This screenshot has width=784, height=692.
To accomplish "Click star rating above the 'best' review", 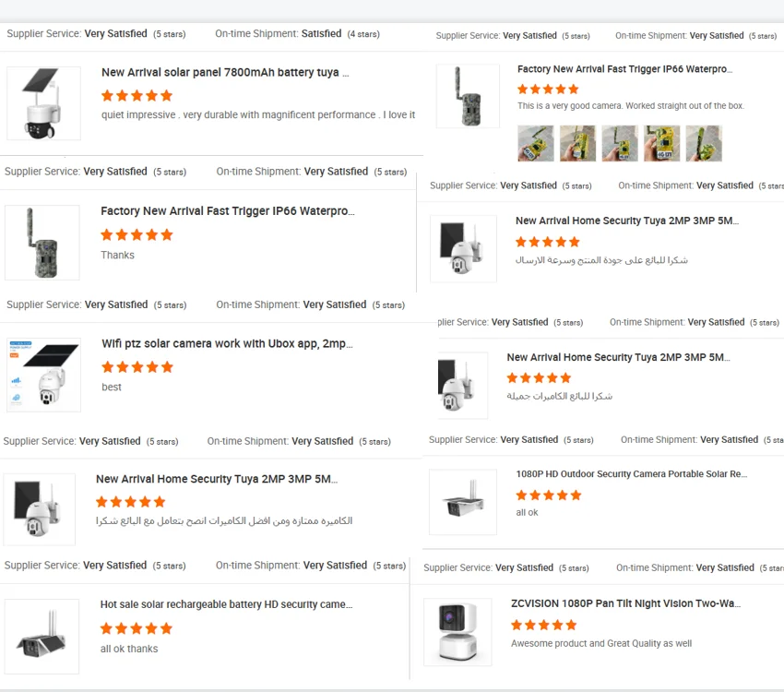I will click(137, 367).
